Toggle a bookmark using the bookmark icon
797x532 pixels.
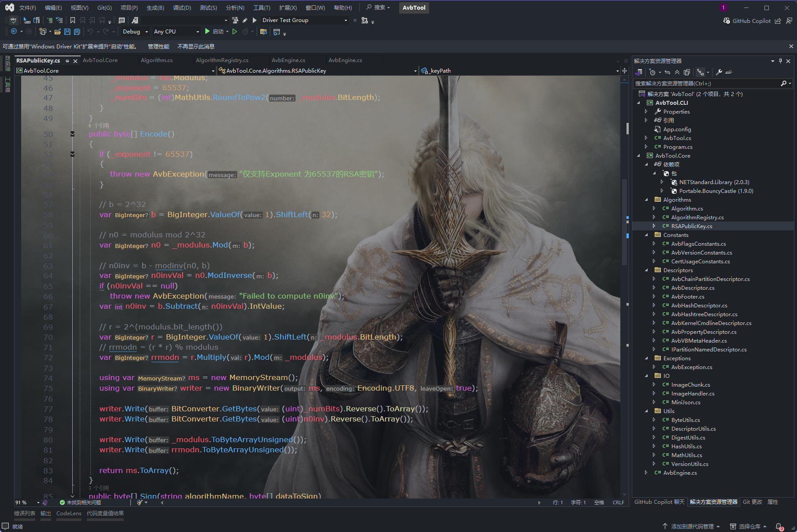tap(72, 20)
